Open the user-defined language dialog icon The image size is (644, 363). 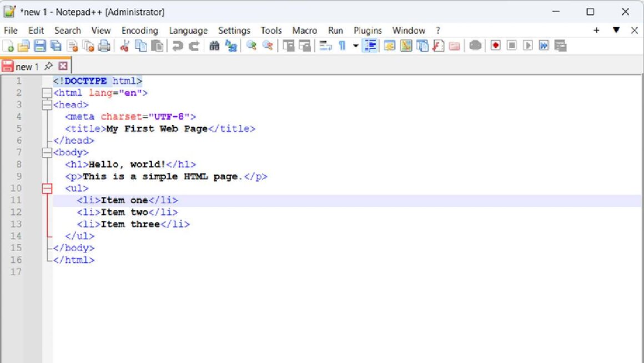389,46
